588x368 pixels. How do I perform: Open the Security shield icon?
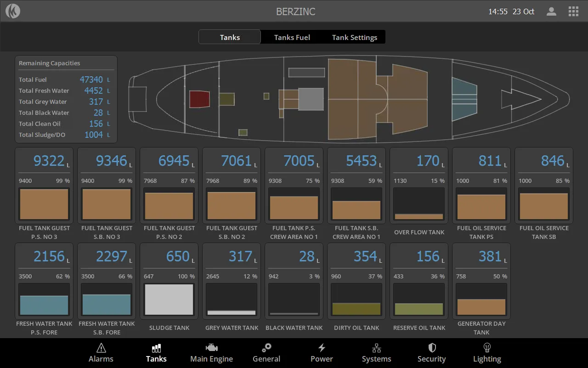(x=432, y=348)
